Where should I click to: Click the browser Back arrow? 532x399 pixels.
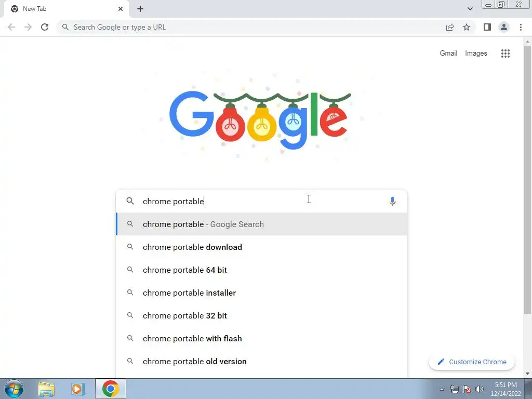11,27
